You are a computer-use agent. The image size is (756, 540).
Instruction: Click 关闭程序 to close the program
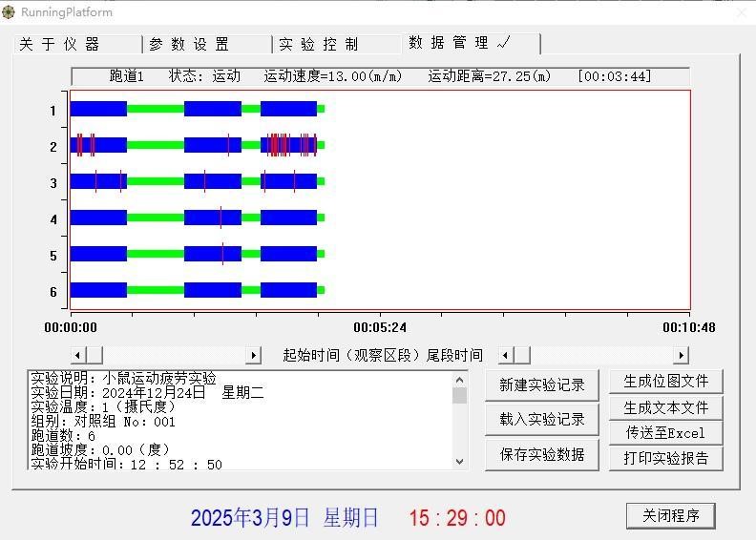tap(670, 515)
